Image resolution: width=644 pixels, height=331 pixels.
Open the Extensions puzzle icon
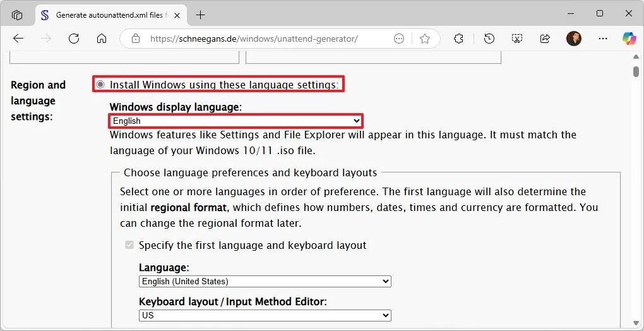(x=460, y=39)
